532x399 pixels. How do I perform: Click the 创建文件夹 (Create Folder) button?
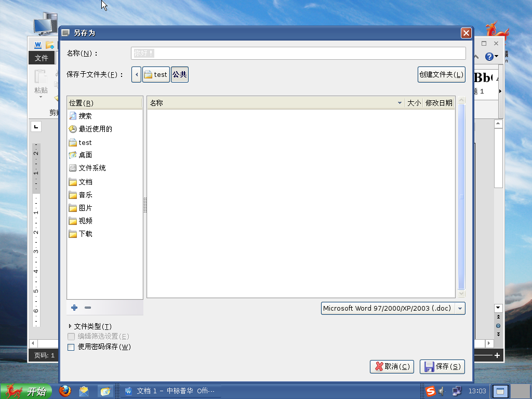441,74
